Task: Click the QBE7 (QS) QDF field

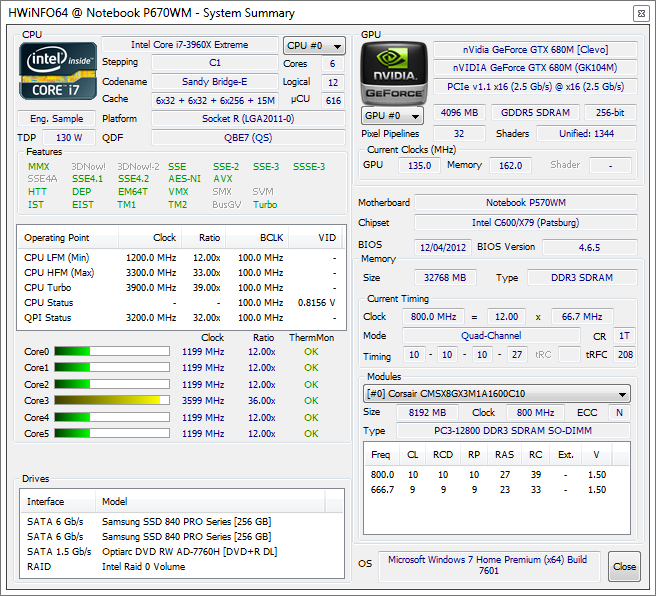Action: (248, 138)
